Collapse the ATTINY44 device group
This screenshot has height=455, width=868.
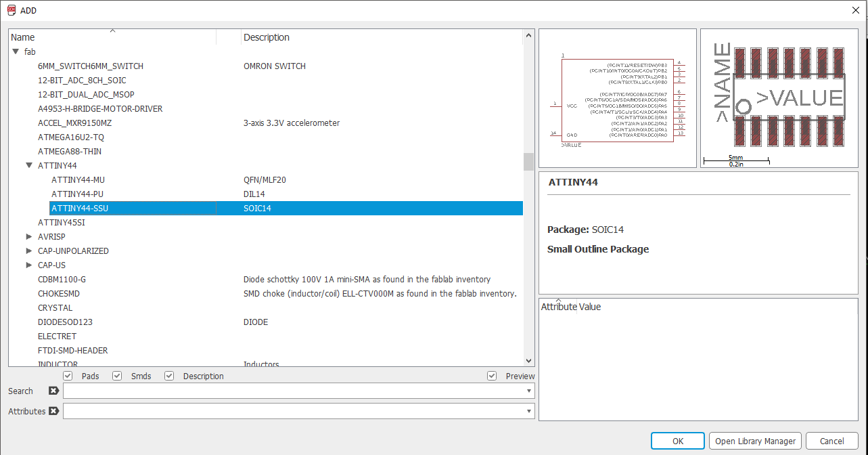pyautogui.click(x=28, y=165)
